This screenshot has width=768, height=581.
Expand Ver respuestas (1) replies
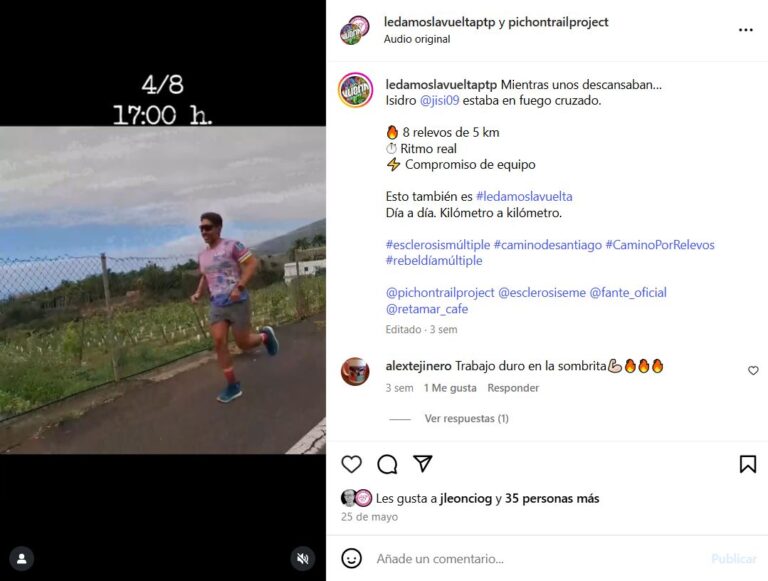point(466,418)
